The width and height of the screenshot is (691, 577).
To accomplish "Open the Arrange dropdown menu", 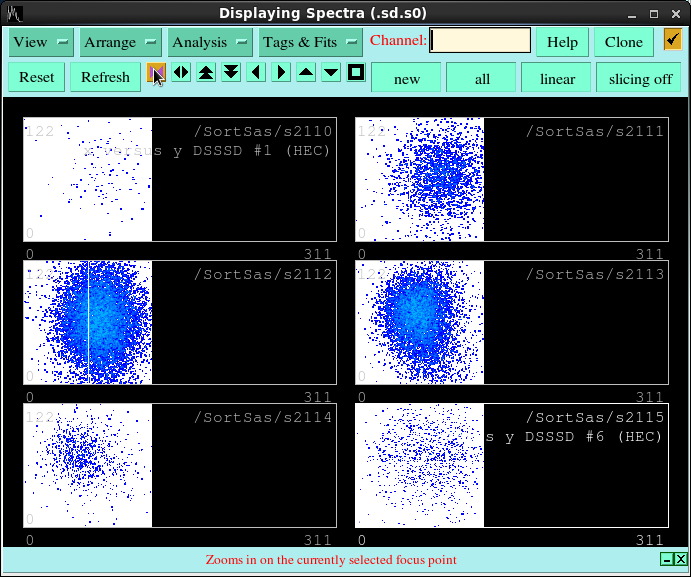I will pos(121,42).
